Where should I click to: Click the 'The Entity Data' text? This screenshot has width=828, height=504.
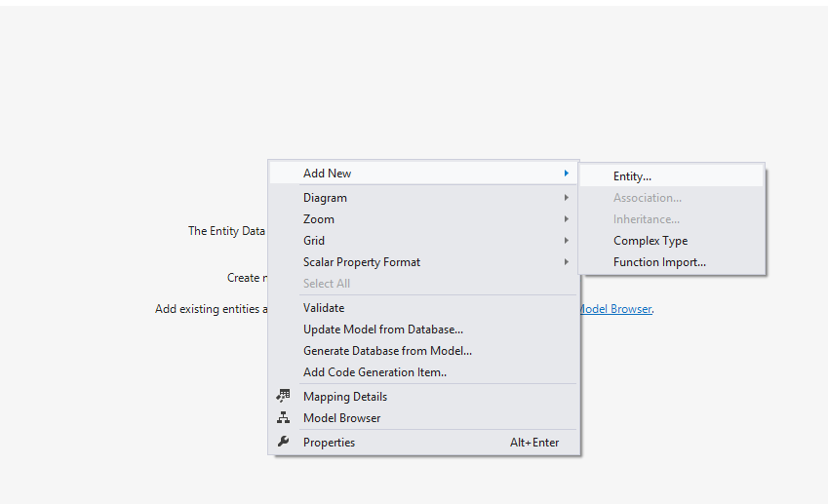226,231
